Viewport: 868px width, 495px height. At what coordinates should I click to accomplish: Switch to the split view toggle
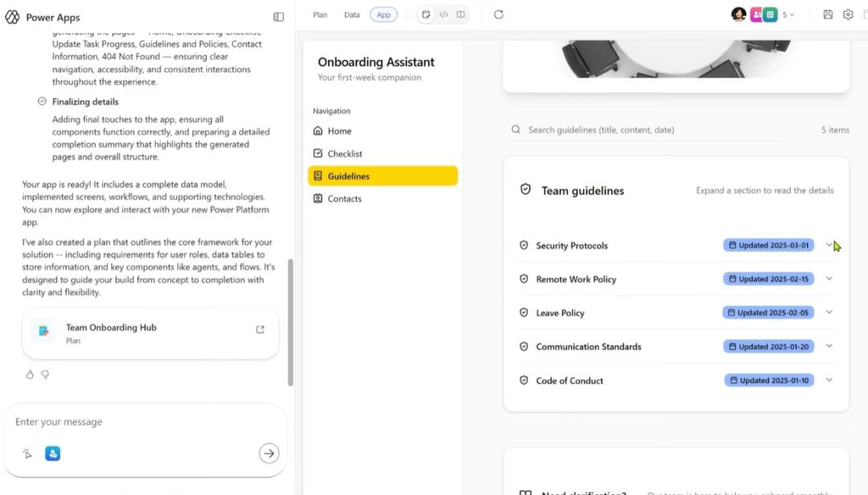coord(461,14)
